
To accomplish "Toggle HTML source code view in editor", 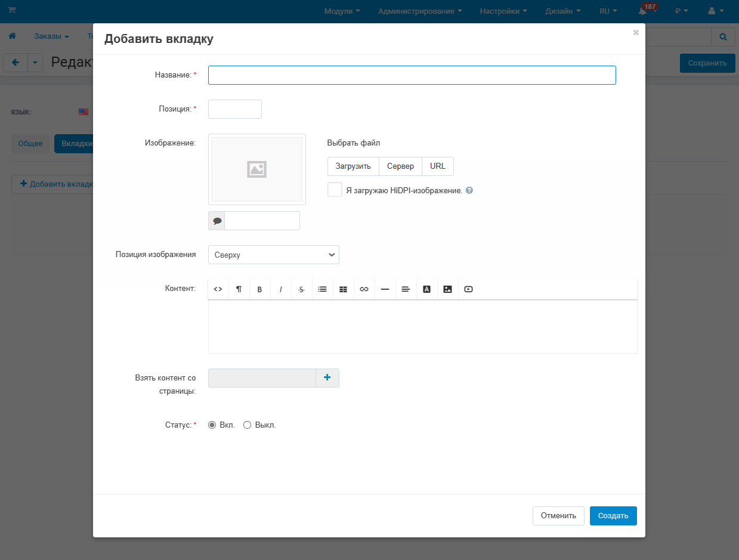I will [x=218, y=289].
